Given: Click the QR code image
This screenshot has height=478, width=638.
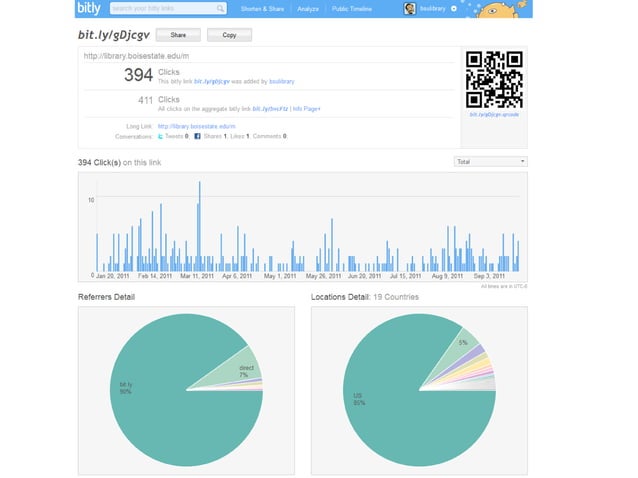Looking at the screenshot, I should click(x=493, y=79).
